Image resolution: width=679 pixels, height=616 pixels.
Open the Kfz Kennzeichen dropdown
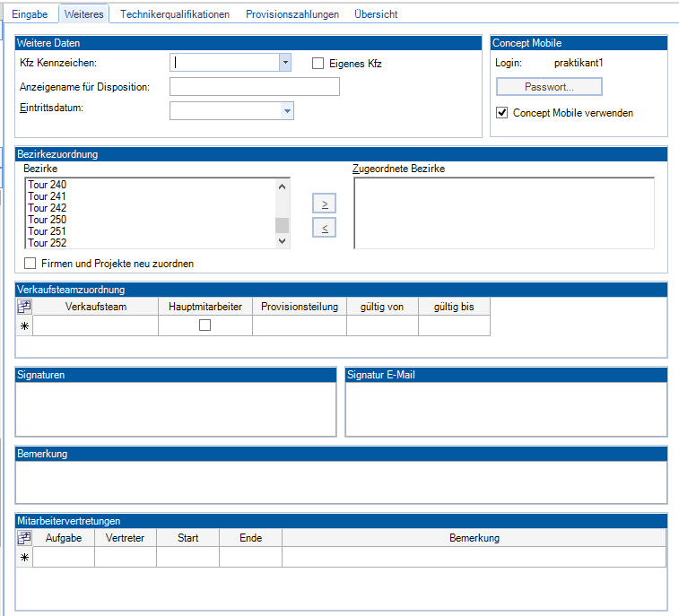285,63
